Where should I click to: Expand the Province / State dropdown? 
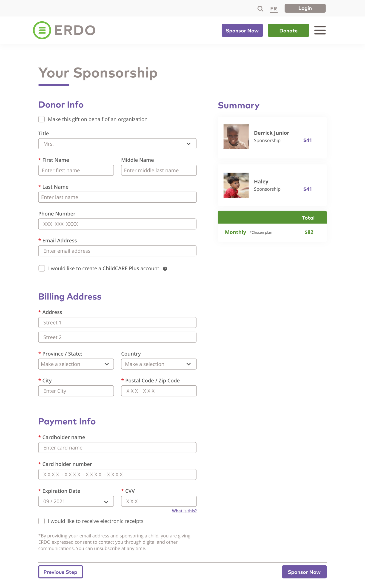(76, 364)
